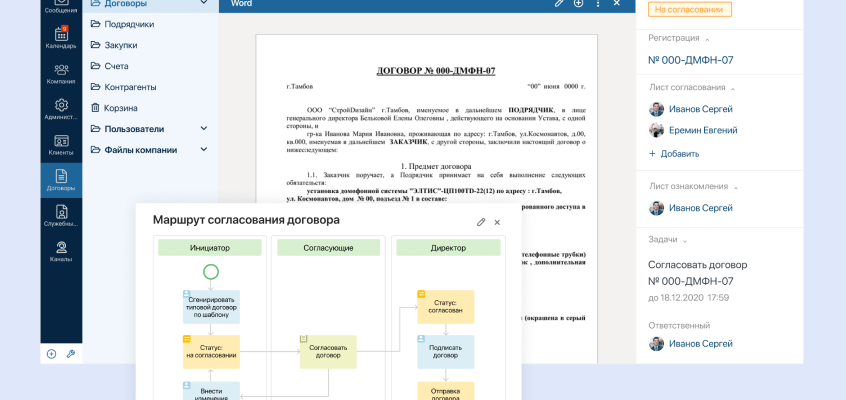Go to Администрирование gear icon
846x400 pixels.
click(61, 109)
